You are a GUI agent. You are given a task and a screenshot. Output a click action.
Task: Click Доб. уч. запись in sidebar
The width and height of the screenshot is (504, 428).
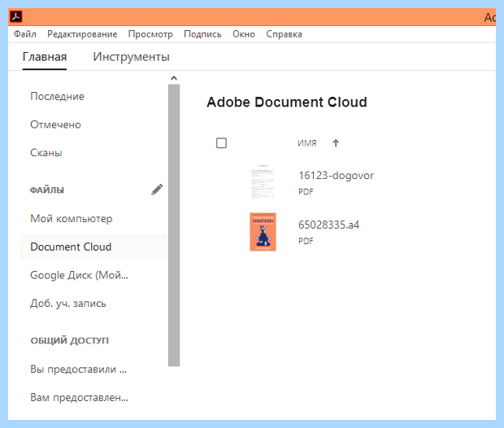click(x=67, y=304)
